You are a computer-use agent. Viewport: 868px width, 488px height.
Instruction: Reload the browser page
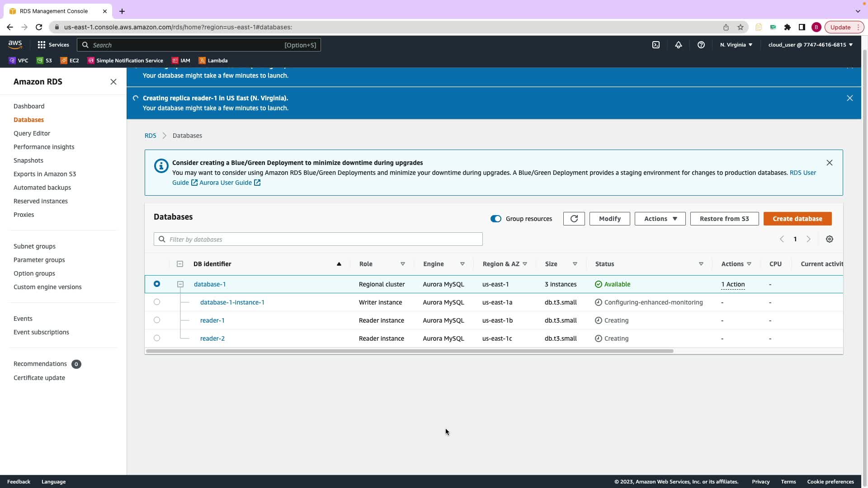click(39, 27)
